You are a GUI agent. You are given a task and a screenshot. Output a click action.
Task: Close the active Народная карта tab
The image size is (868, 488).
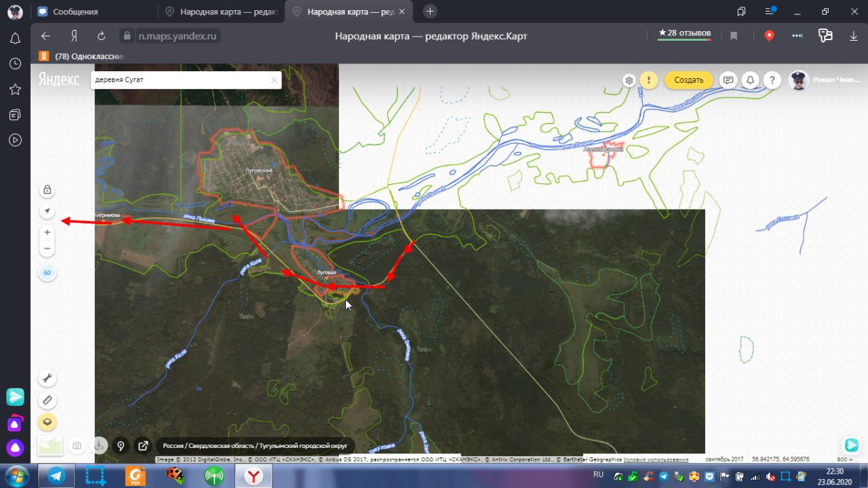coord(402,12)
